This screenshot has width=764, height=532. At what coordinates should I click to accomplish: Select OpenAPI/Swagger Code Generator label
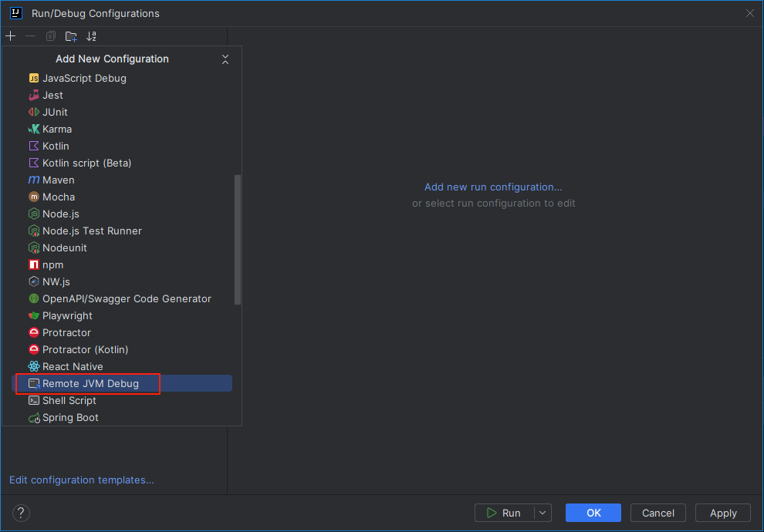pos(127,299)
